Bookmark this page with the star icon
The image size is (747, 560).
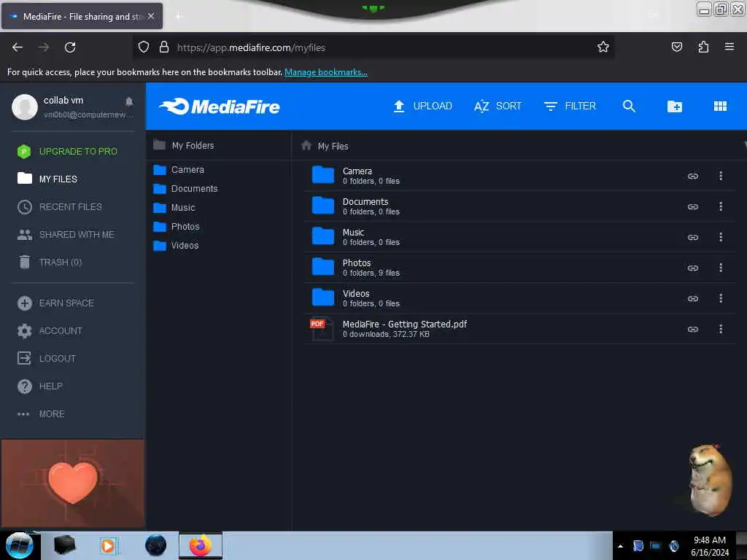tap(603, 47)
